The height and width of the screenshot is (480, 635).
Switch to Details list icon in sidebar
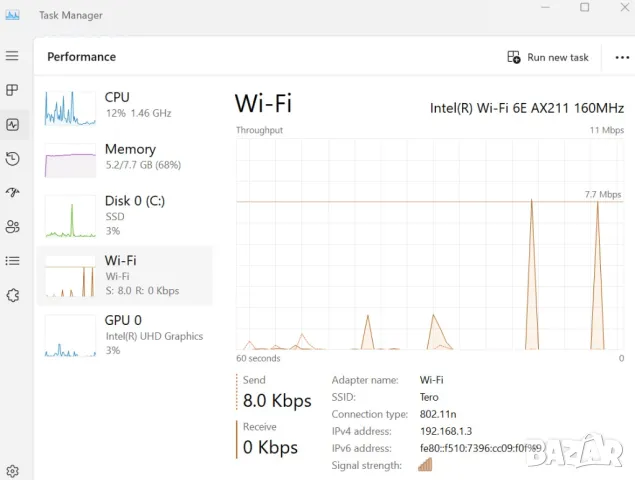pyautogui.click(x=12, y=261)
